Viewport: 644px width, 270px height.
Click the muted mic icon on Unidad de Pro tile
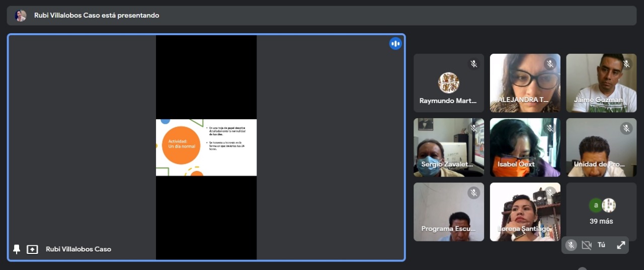tap(626, 128)
